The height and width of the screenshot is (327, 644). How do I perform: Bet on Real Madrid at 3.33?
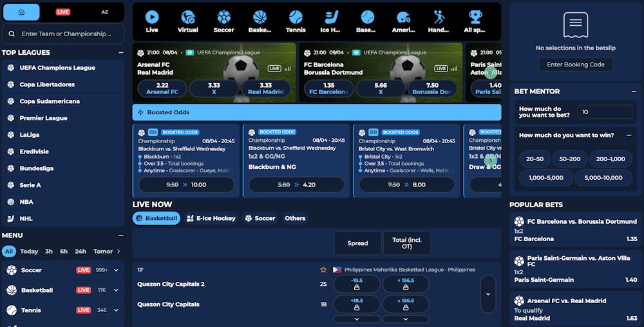(x=266, y=88)
